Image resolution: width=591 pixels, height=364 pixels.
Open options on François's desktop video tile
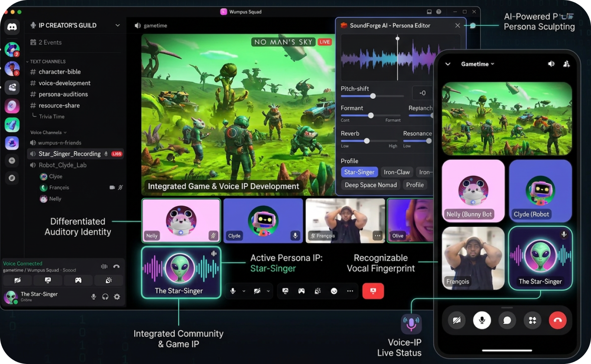(x=377, y=236)
